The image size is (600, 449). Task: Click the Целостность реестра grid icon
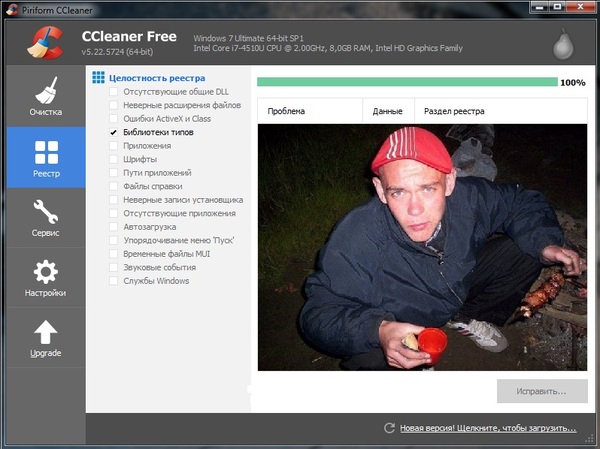coord(98,77)
